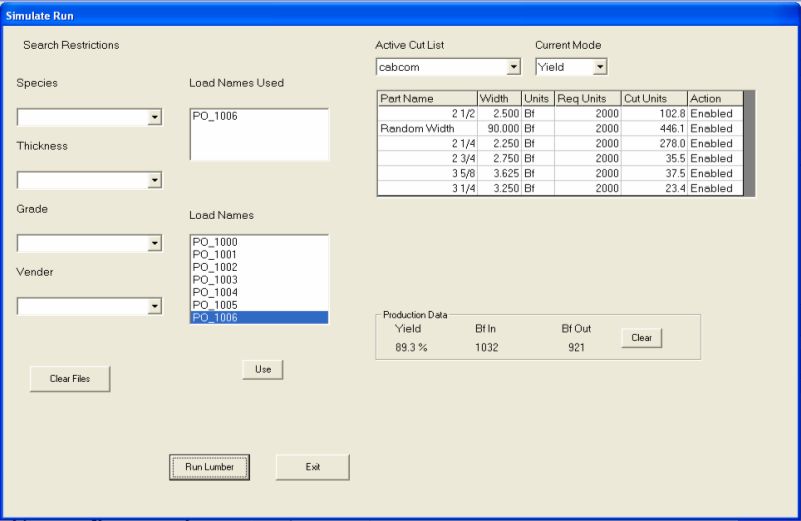Clear the Production Data
This screenshot has height=521, width=801.
coord(642,338)
